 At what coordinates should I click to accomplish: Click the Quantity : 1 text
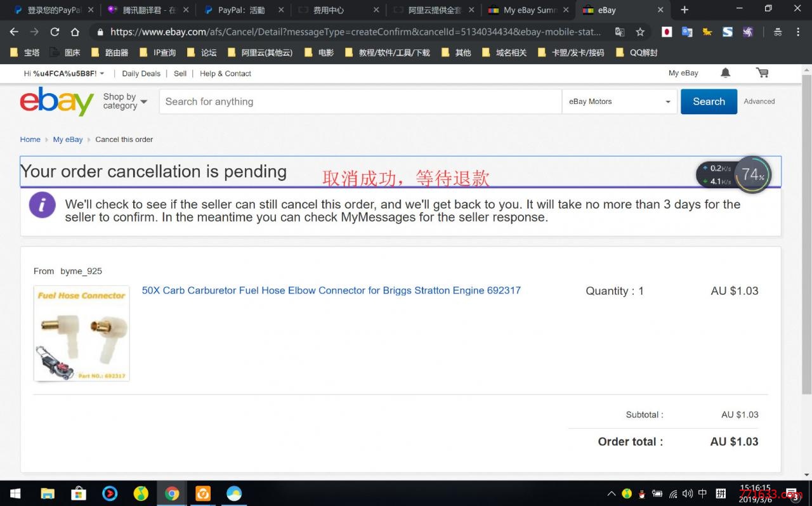click(x=615, y=291)
